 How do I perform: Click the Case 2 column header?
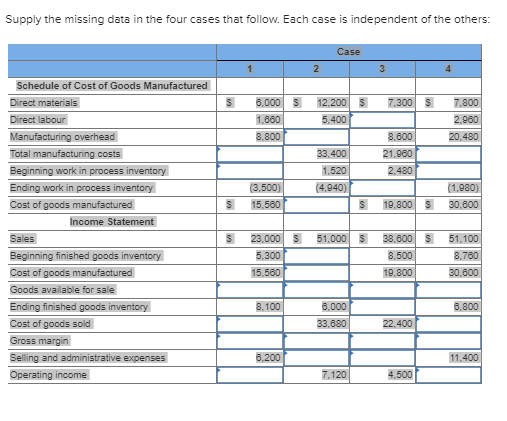pos(316,69)
